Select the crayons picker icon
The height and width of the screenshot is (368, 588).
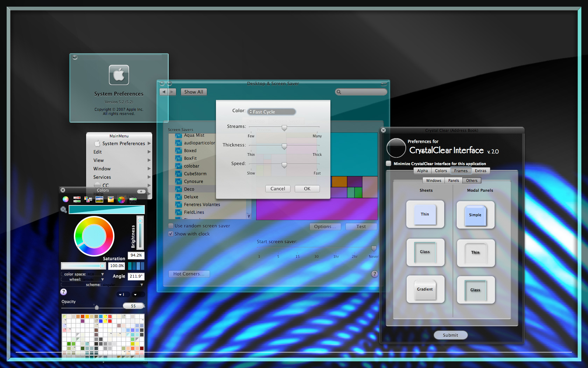(111, 199)
